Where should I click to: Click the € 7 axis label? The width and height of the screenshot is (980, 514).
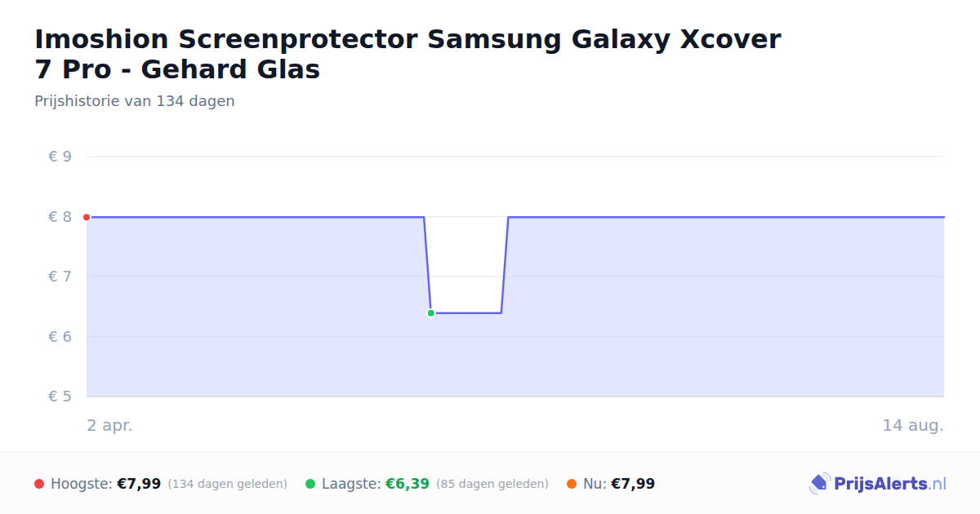(60, 277)
